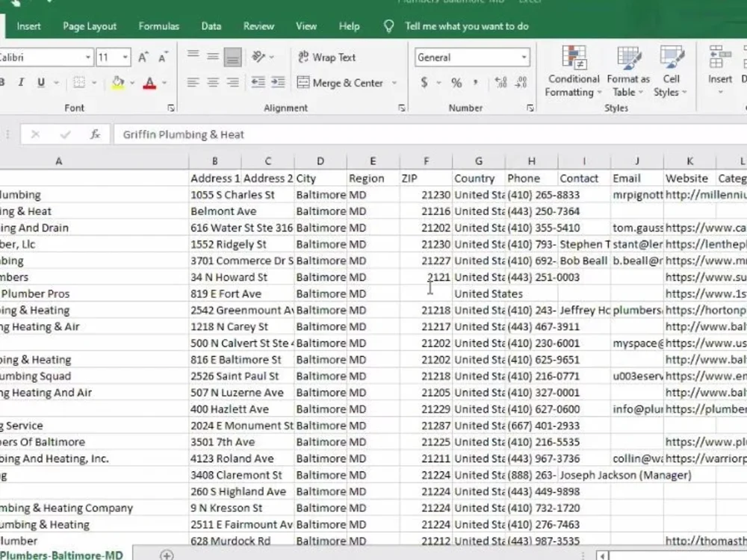The width and height of the screenshot is (747, 560).
Task: Open the Review ribbon tab
Action: click(258, 25)
